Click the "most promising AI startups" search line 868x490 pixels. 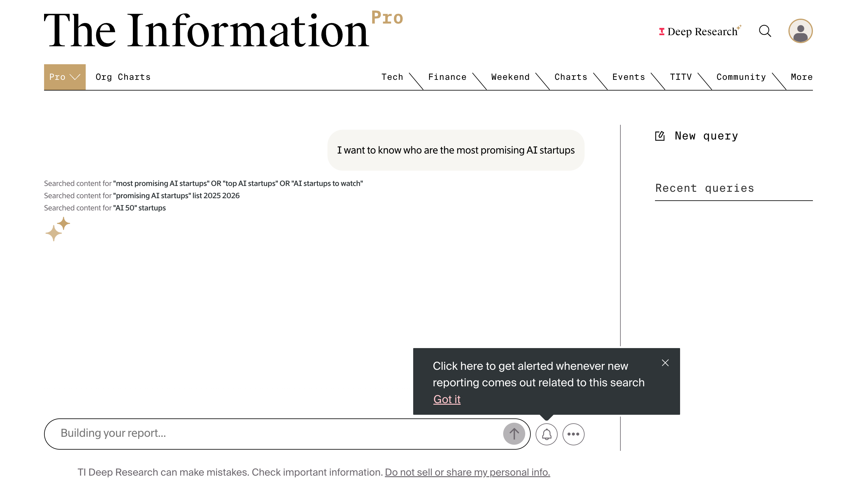tap(204, 184)
